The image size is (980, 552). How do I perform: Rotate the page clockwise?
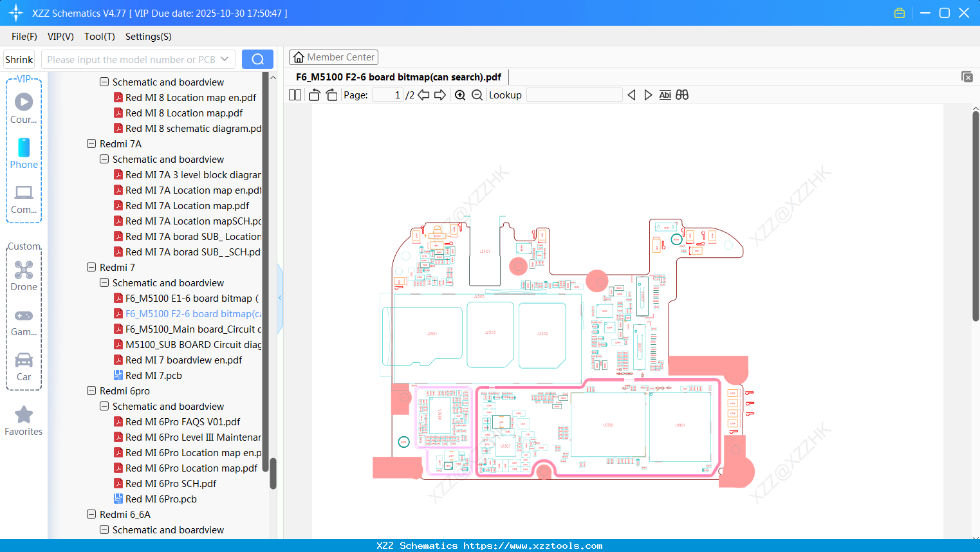click(331, 95)
